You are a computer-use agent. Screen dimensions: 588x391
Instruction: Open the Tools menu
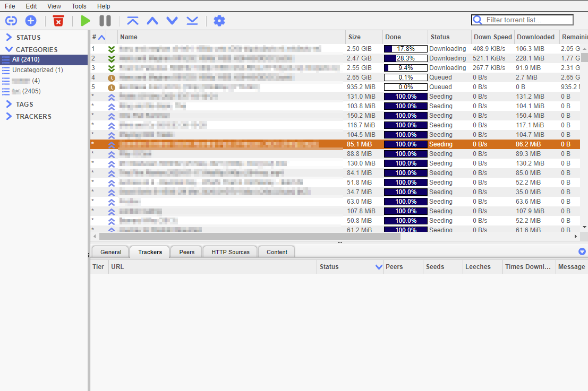click(79, 6)
